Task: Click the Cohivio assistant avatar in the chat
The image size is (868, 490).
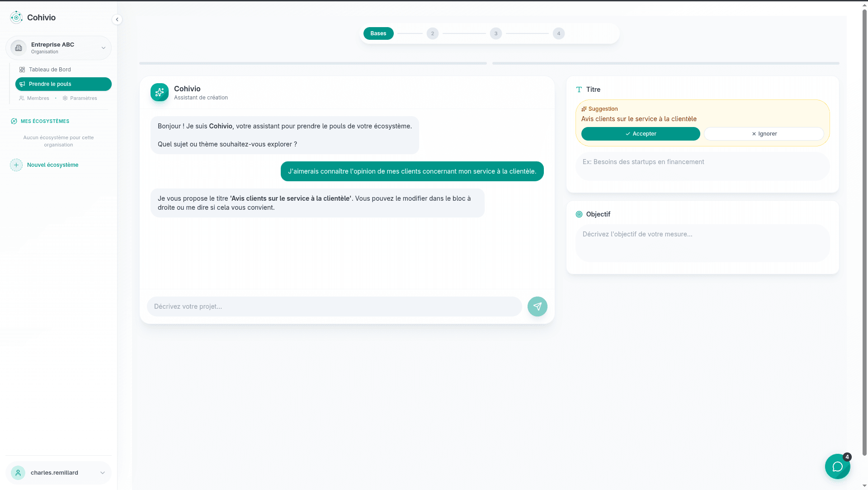Action: [x=159, y=92]
